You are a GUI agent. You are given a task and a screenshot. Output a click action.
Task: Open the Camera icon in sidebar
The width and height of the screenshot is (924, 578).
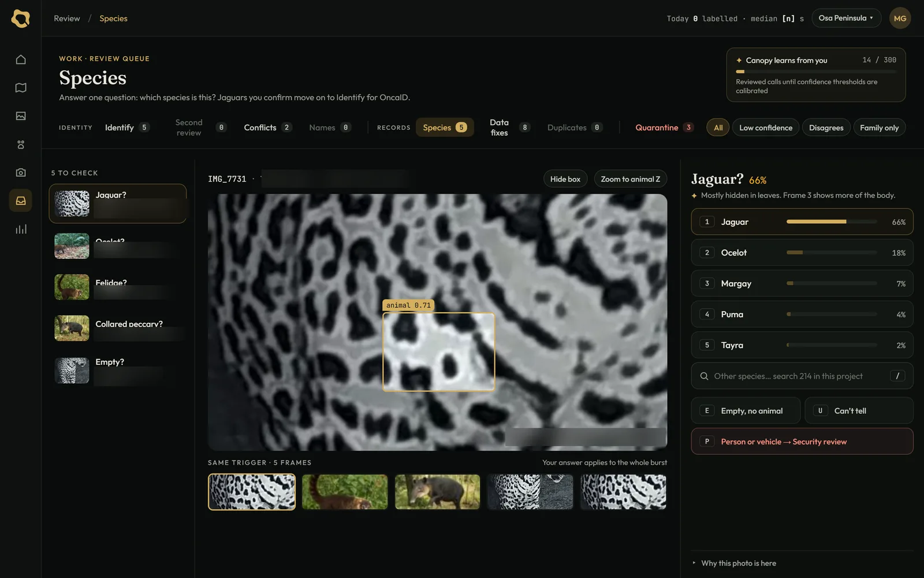[x=21, y=172]
